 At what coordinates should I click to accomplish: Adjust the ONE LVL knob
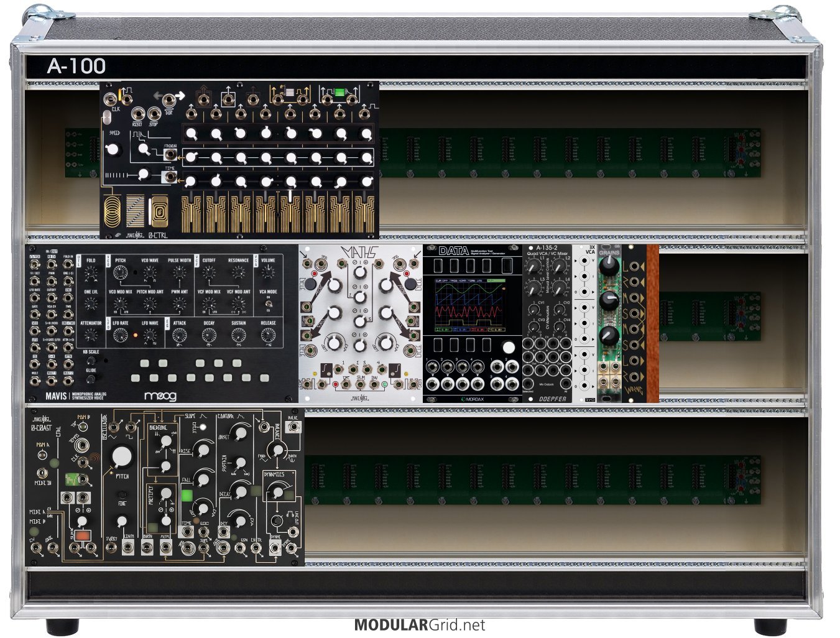[91, 304]
